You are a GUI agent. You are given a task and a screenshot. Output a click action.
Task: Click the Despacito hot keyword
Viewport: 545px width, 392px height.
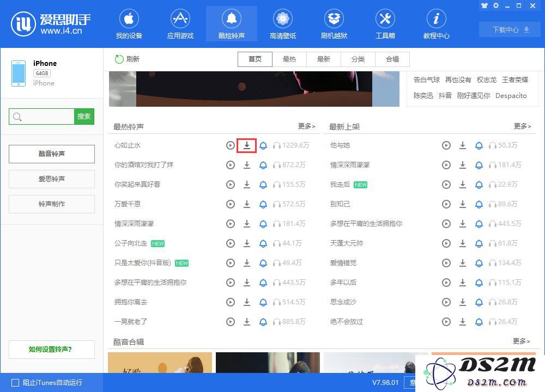511,95
